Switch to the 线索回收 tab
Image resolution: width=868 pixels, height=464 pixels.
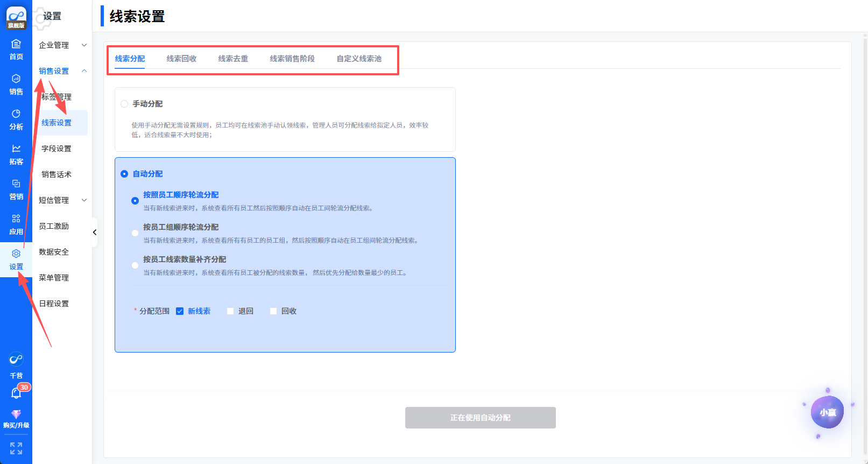(181, 59)
